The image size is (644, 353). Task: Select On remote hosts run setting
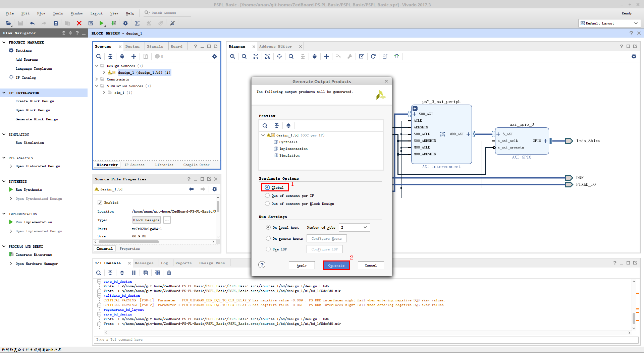pos(268,238)
